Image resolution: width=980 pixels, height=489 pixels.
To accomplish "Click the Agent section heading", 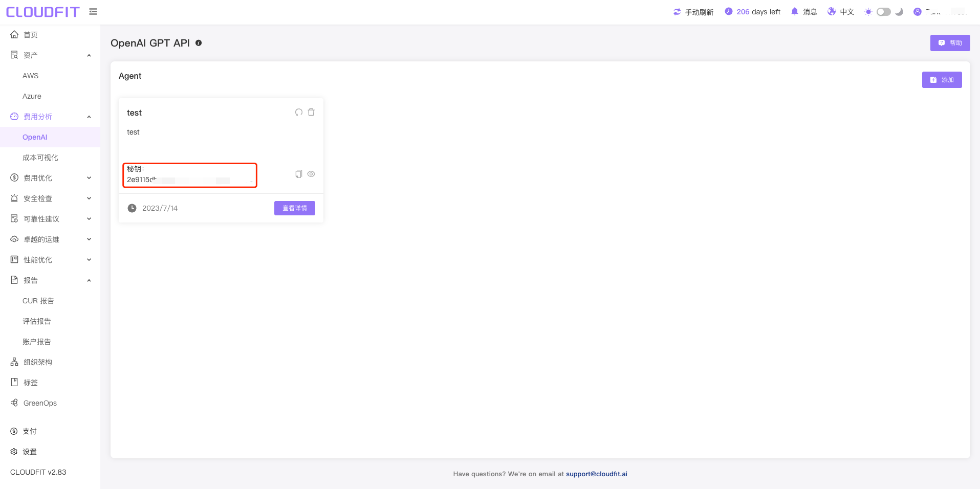I will 130,76.
